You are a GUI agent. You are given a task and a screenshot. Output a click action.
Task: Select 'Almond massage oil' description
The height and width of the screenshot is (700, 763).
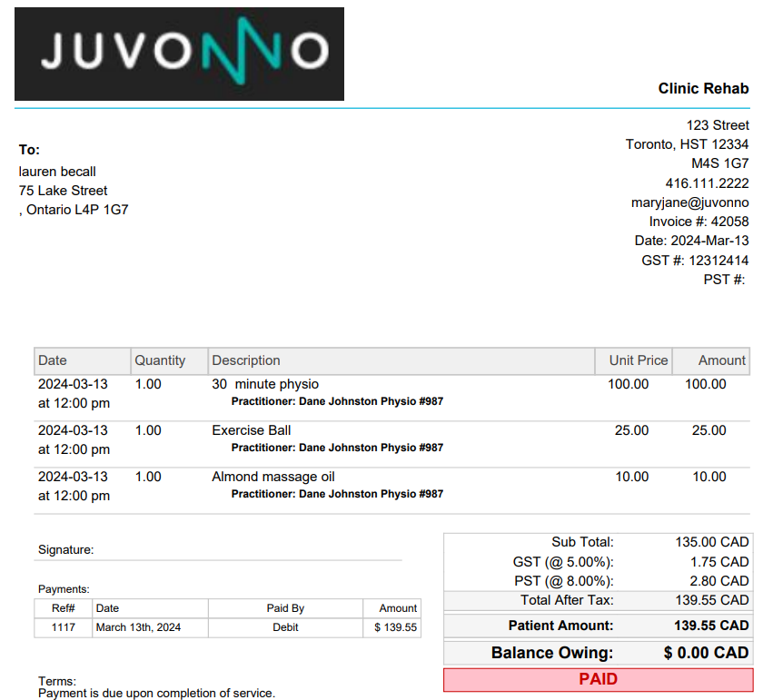pyautogui.click(x=273, y=477)
